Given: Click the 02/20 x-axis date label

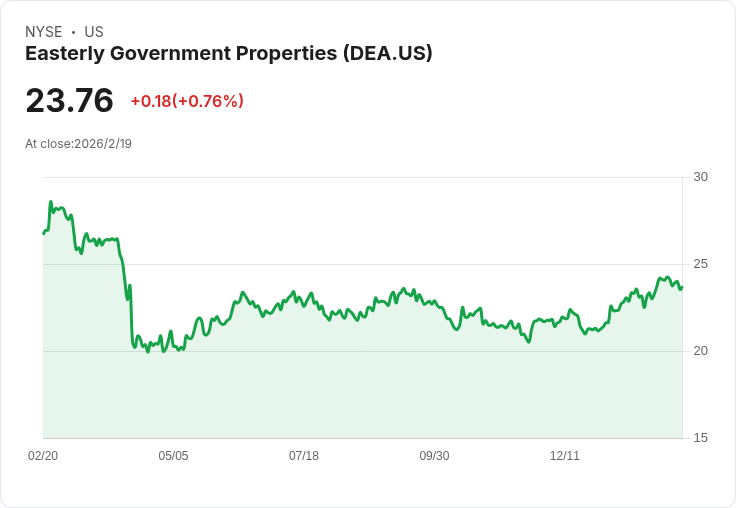Looking at the screenshot, I should [x=43, y=456].
